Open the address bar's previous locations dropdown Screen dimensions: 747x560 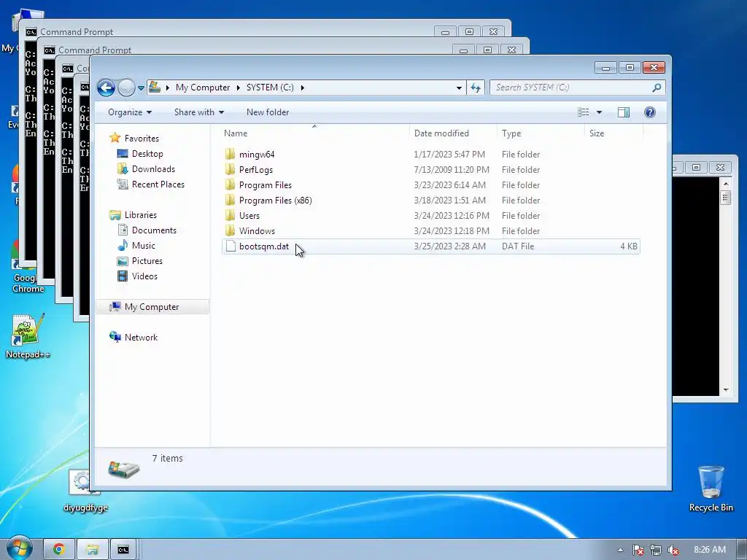[x=459, y=87]
